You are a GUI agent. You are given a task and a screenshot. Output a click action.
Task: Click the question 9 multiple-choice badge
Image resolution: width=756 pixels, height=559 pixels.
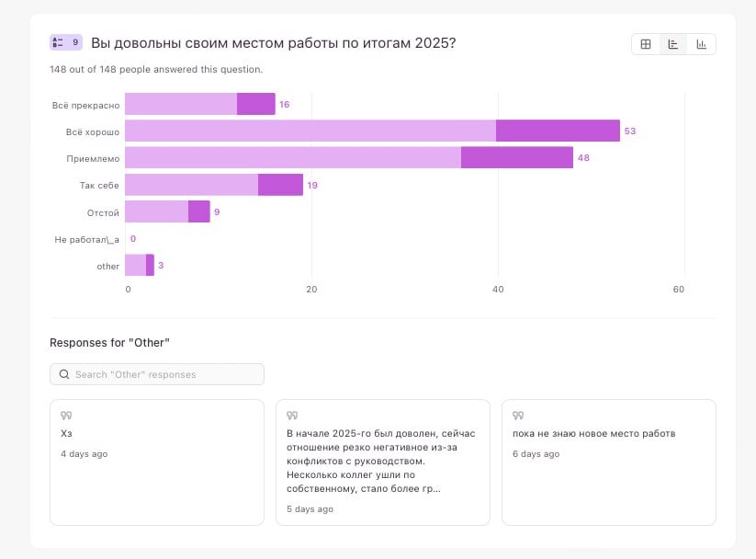pyautogui.click(x=66, y=42)
